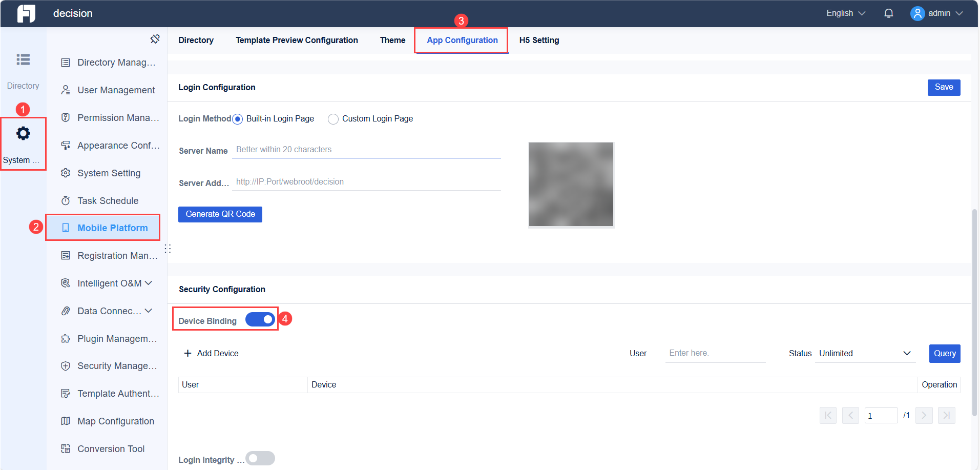Expand the Data Connection submenu
980x470 pixels.
coord(149,311)
